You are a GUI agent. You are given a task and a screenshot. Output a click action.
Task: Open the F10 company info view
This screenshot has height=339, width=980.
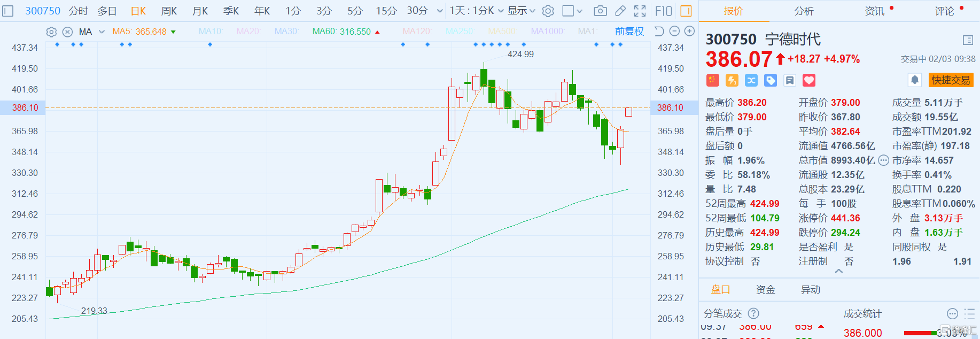(x=664, y=11)
